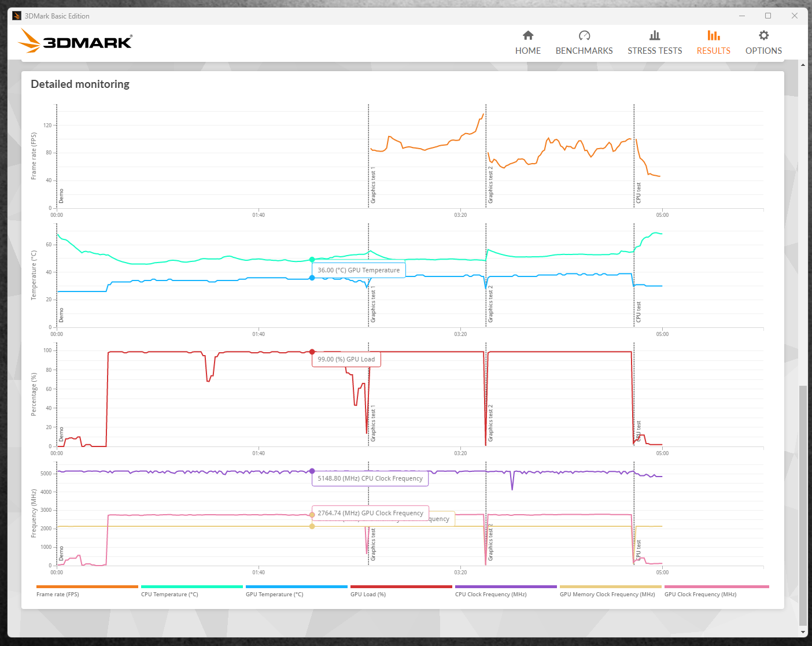Image resolution: width=812 pixels, height=646 pixels.
Task: Click Graphics test 2 label in frame rate chart
Action: 490,184
